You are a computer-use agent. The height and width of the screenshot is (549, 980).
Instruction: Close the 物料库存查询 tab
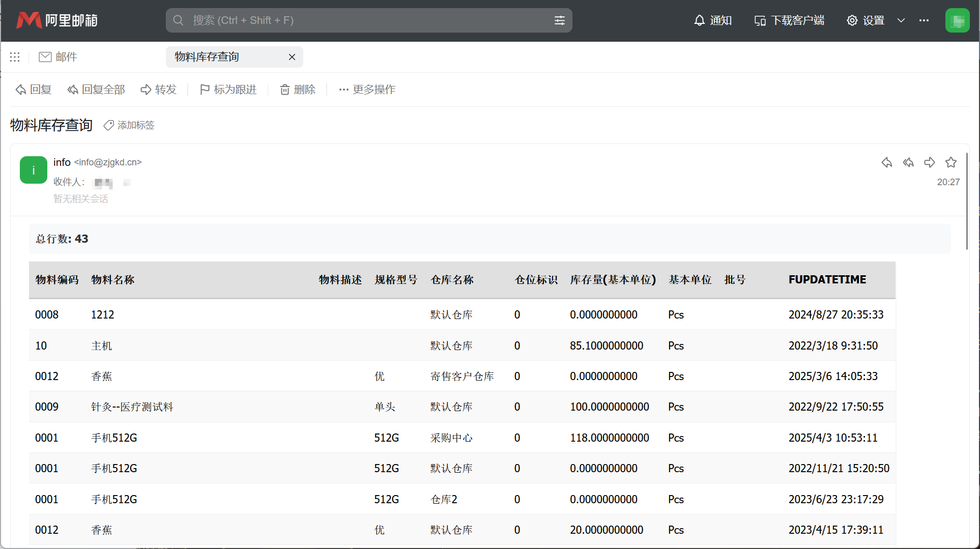[292, 57]
